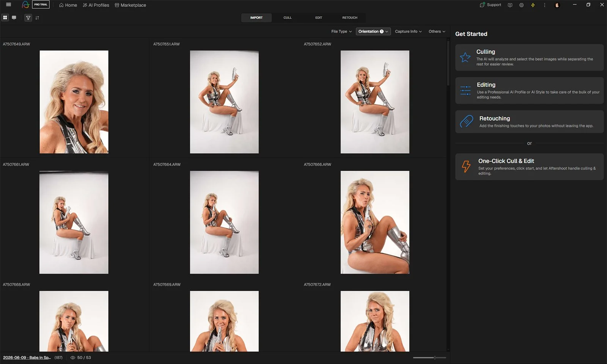
Task: Select the EDIT tab
Action: click(319, 18)
